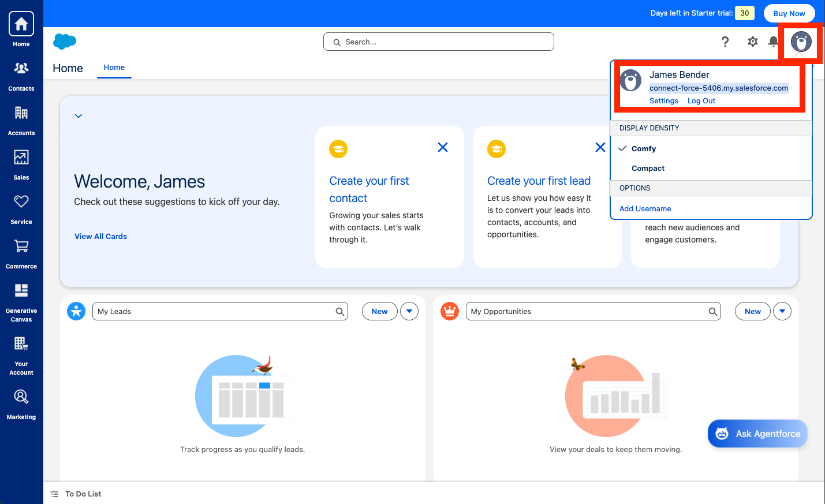Open Contacts in the sidebar
Screen dimensions: 825x504
tap(21, 76)
